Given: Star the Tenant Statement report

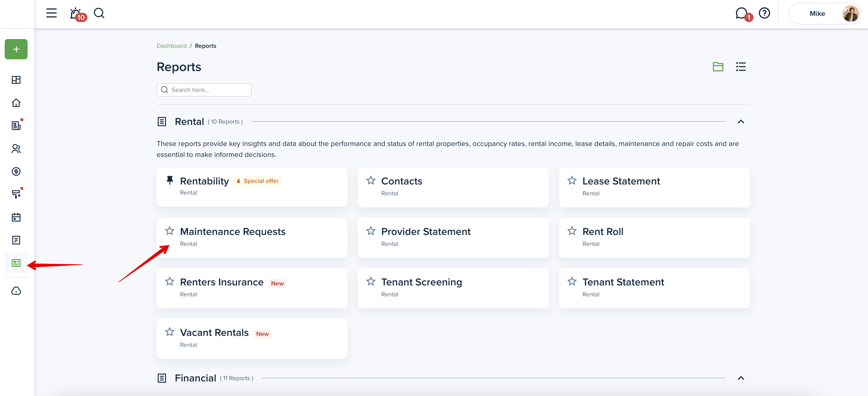Looking at the screenshot, I should (572, 282).
